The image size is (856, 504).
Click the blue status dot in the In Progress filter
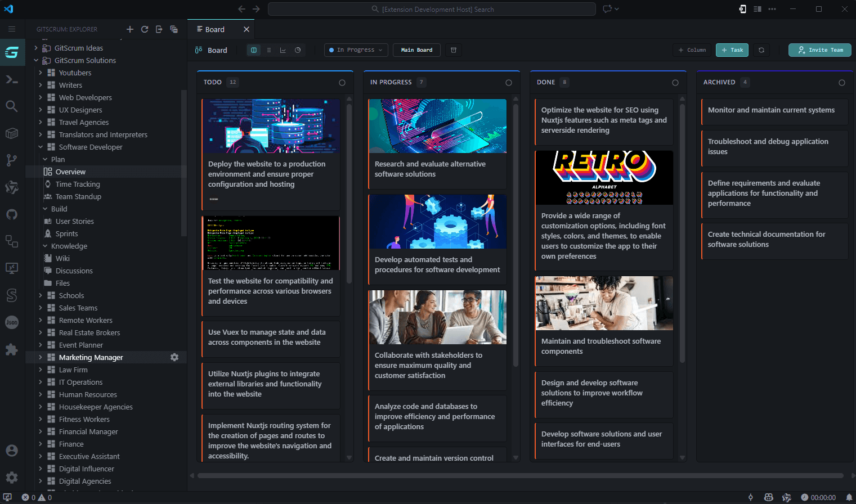coord(332,49)
